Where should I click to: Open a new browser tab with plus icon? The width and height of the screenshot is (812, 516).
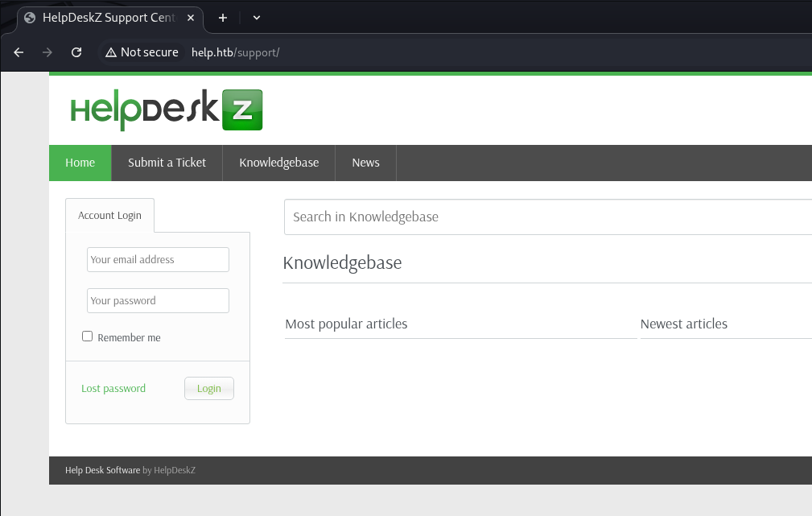click(223, 17)
